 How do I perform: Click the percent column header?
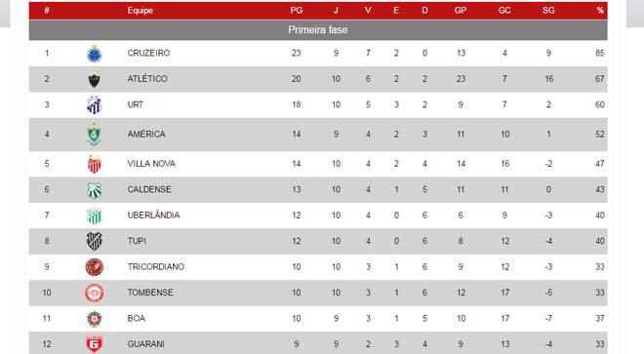click(600, 11)
